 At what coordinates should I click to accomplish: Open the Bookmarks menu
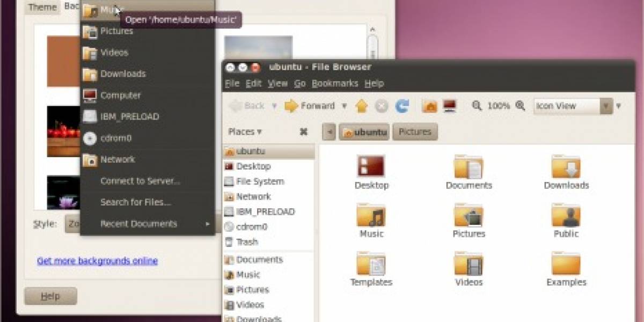click(x=335, y=83)
